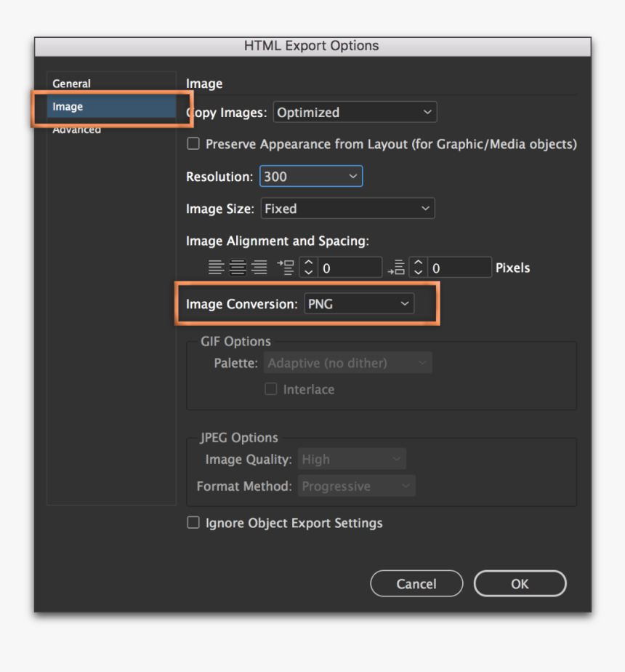The height and width of the screenshot is (672, 625).
Task: Open the Image Conversion dropdown
Action: [x=358, y=304]
